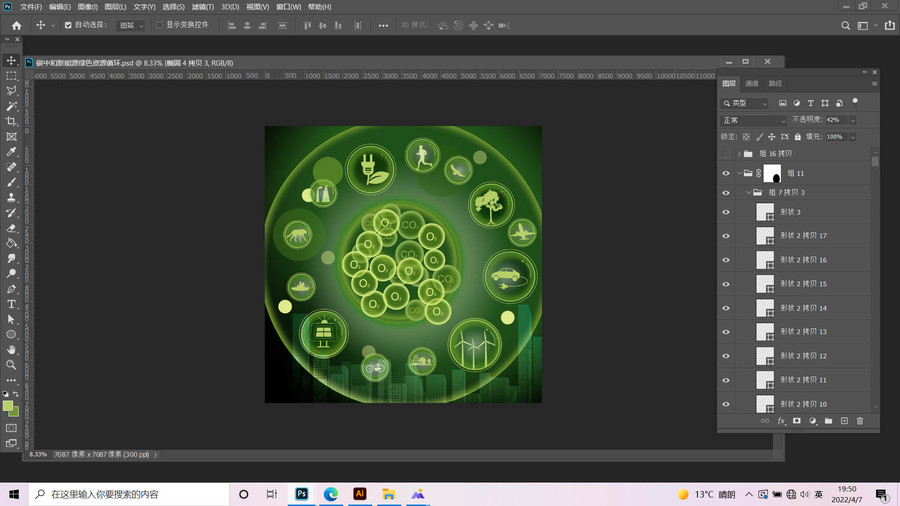
Task: Hide the 组 7 拷贝 3 group
Action: 726,193
